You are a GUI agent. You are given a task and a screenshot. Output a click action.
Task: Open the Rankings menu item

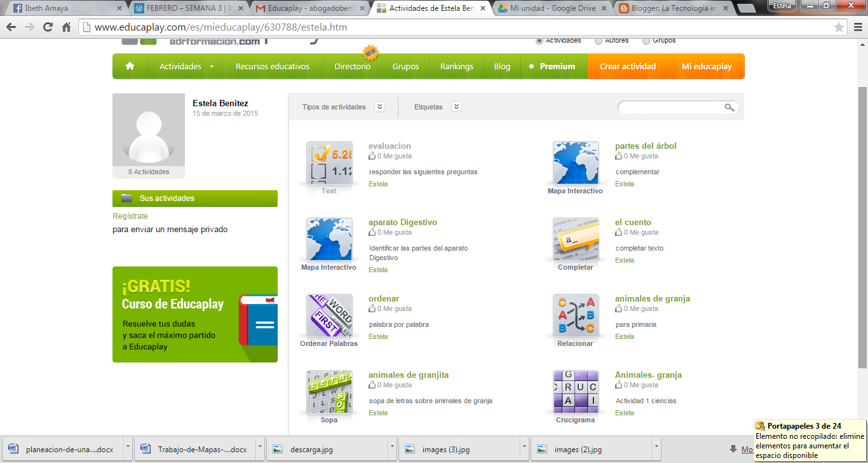pyautogui.click(x=456, y=66)
